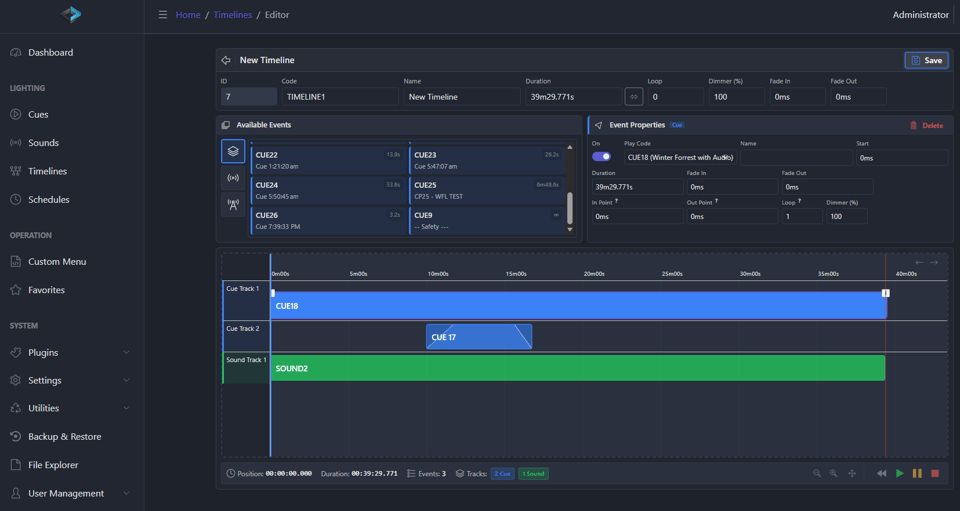This screenshot has height=511, width=960.
Task: Select the Sound Track 1 header
Action: pos(246,368)
